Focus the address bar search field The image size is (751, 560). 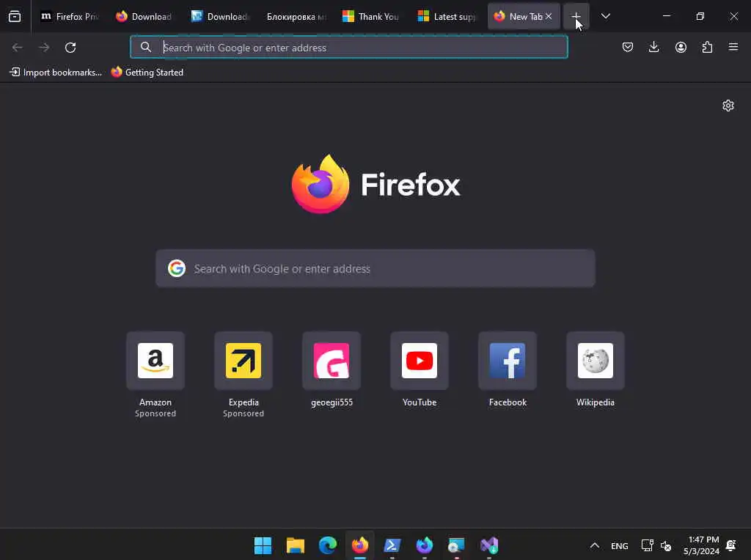[348, 48]
